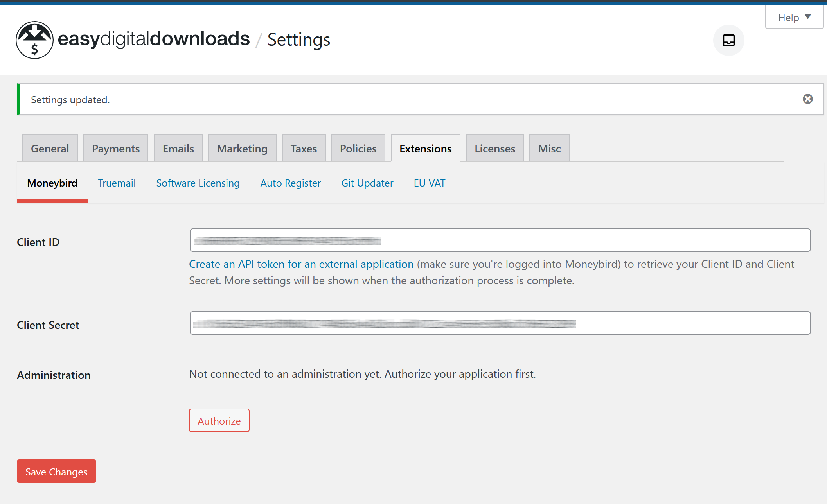Open the Misc tab
827x504 pixels.
coord(549,148)
